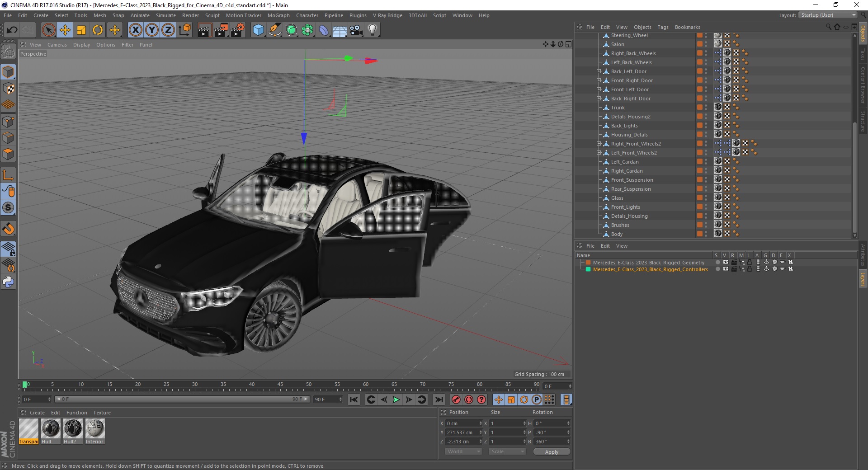Toggle Trunk object layer color square
Screen dimensions: 868x470
tap(699, 108)
